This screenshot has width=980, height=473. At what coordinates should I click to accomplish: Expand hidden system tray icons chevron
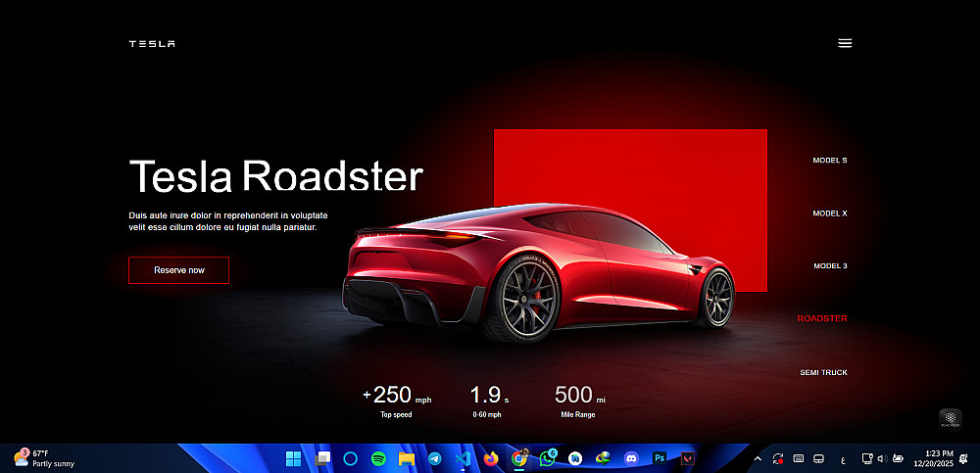click(758, 458)
